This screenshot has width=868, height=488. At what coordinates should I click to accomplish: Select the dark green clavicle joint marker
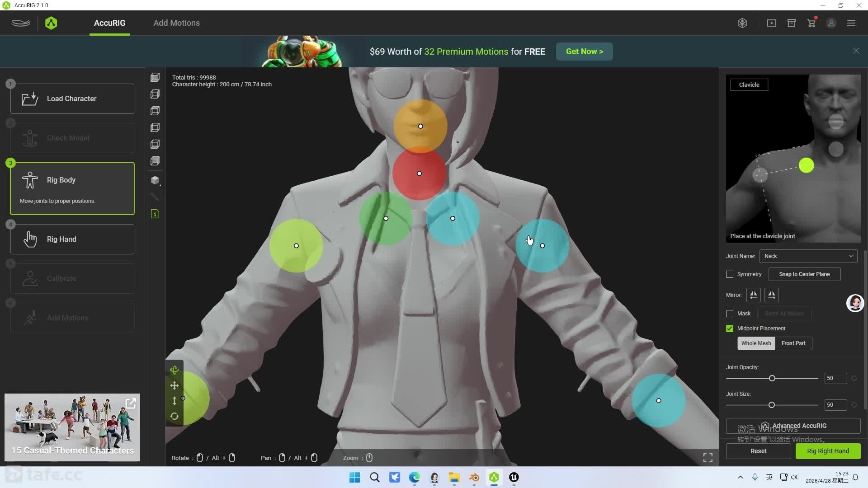click(386, 219)
